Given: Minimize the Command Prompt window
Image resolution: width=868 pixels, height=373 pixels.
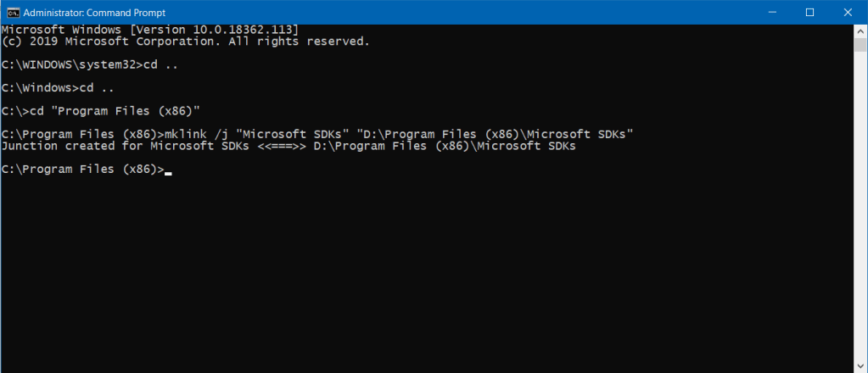Looking at the screenshot, I should [770, 12].
